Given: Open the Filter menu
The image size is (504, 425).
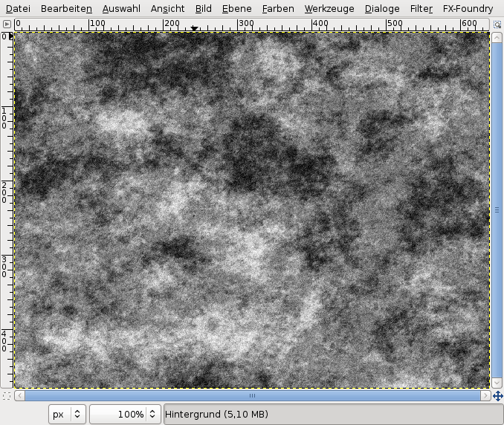Looking at the screenshot, I should click(x=421, y=9).
